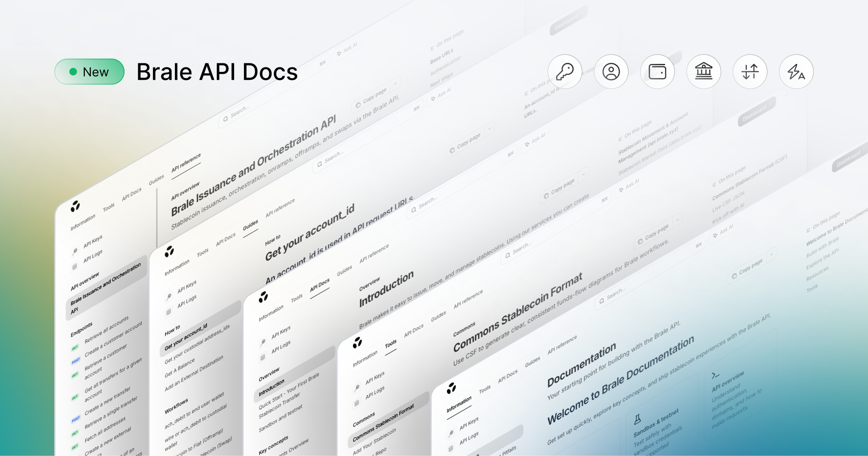Open the wallet icon

tap(657, 71)
